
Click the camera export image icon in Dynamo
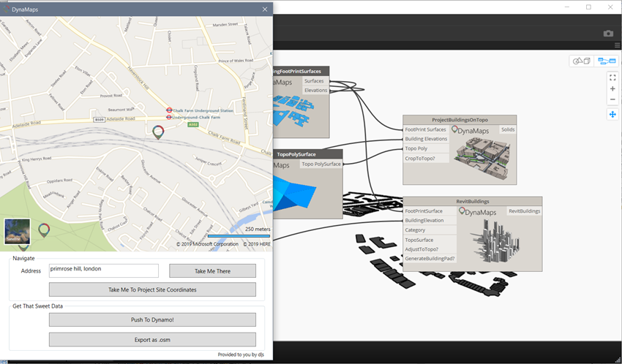tap(608, 34)
